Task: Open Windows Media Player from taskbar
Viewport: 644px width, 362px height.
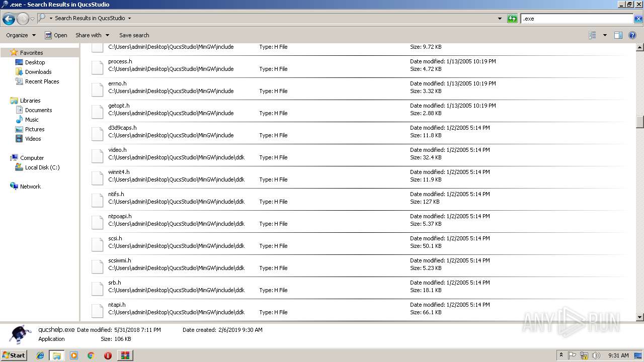Action: (x=74, y=355)
